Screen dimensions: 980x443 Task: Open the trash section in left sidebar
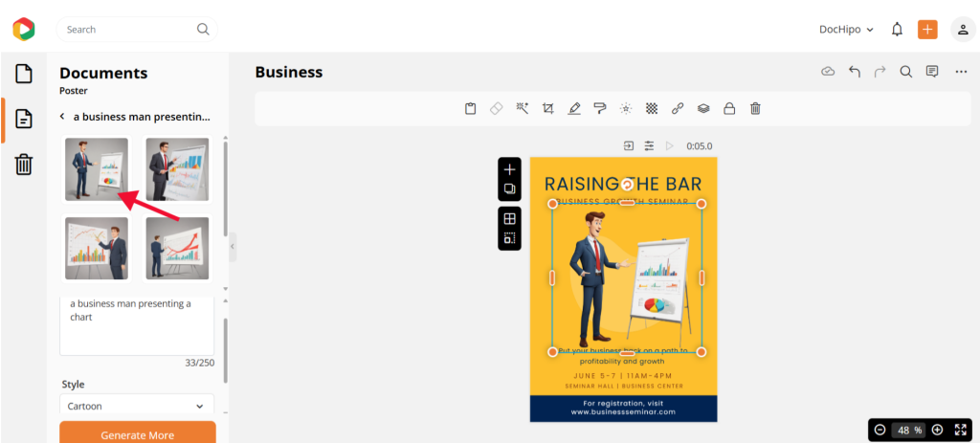tap(24, 165)
